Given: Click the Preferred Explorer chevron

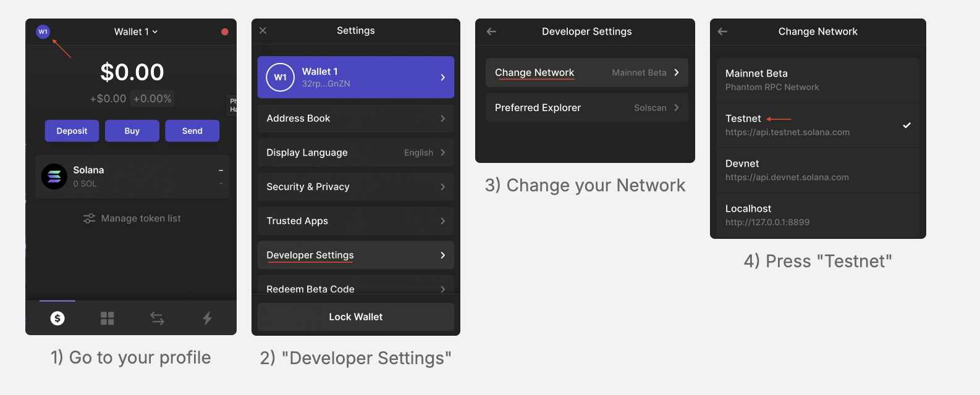Looking at the screenshot, I should pyautogui.click(x=677, y=107).
